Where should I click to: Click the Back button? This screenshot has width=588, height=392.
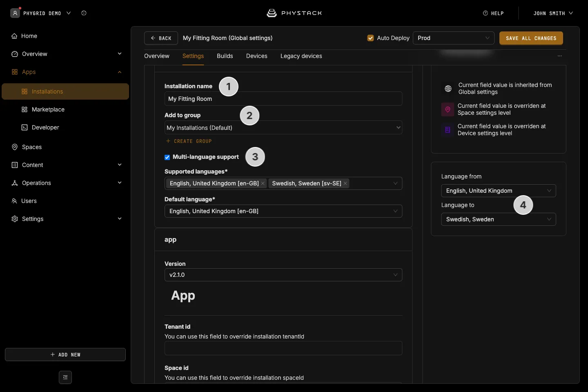[161, 38]
